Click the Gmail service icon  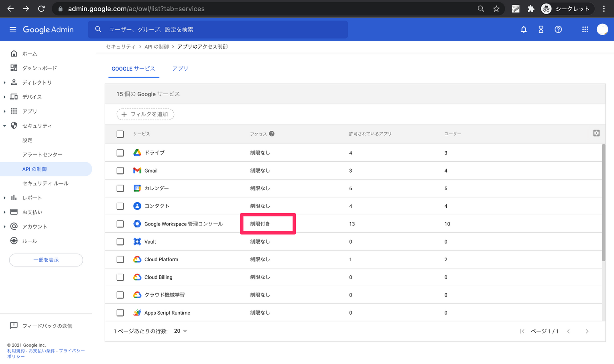(x=137, y=171)
